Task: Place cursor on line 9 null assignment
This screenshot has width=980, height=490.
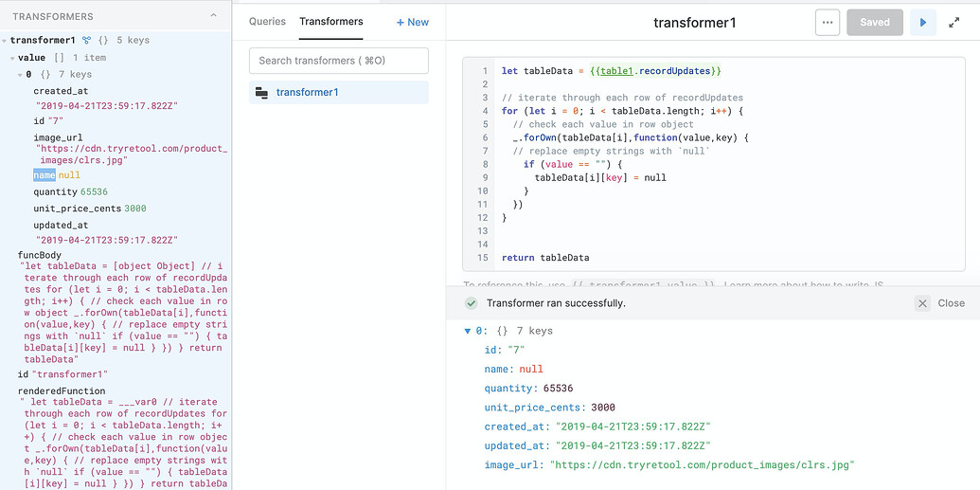Action: (x=600, y=178)
